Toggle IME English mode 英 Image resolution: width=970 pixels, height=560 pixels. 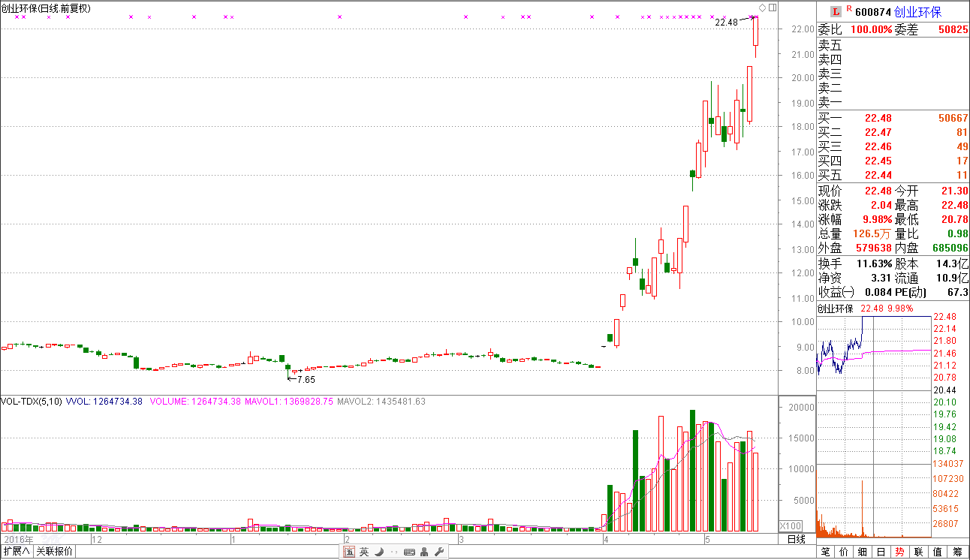click(364, 552)
